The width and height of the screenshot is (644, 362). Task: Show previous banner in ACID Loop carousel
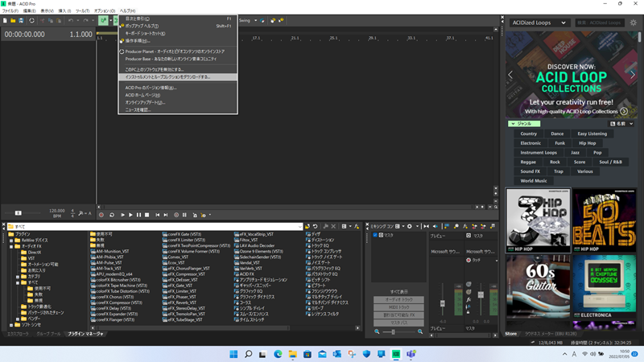[x=510, y=75]
